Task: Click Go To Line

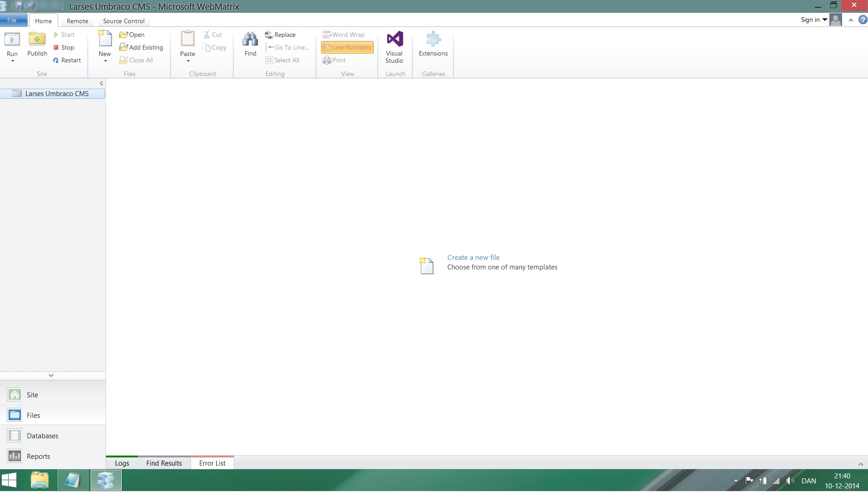Action: pos(287,47)
